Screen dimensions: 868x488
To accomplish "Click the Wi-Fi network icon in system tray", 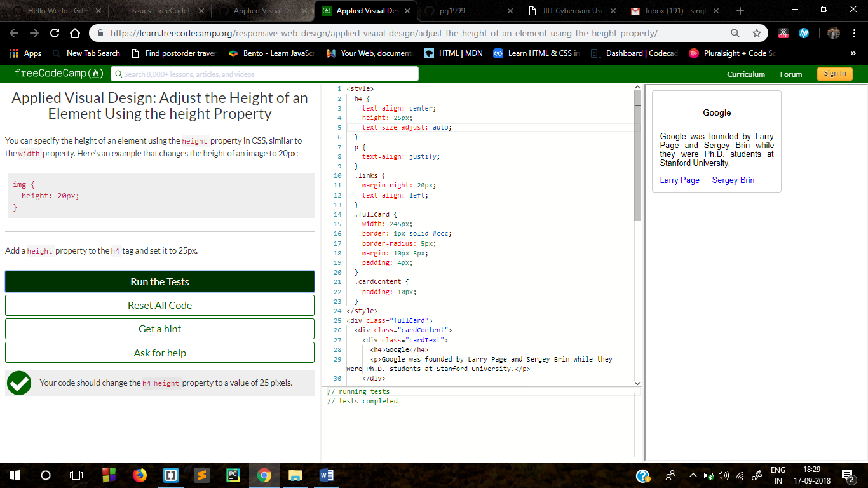I will 739,475.
